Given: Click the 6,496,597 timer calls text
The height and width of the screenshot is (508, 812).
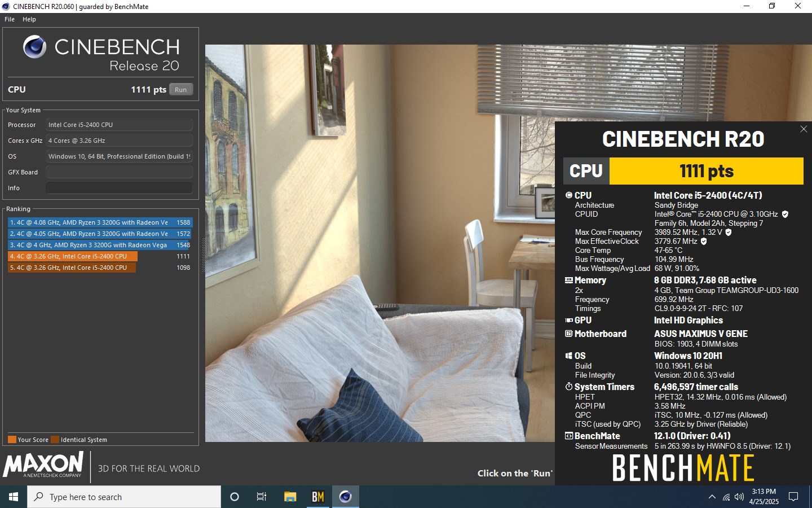Looking at the screenshot, I should 696,387.
